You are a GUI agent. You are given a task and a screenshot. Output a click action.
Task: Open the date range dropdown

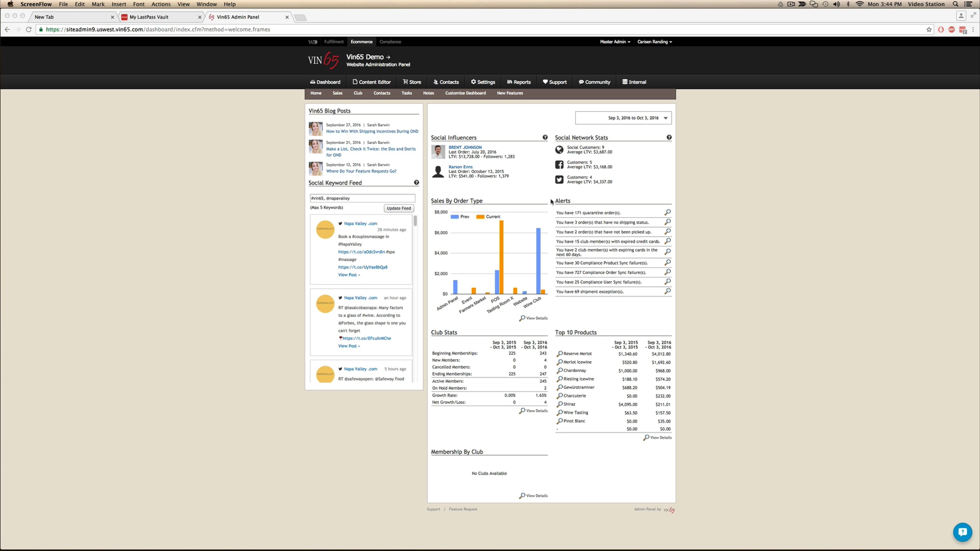pyautogui.click(x=623, y=118)
